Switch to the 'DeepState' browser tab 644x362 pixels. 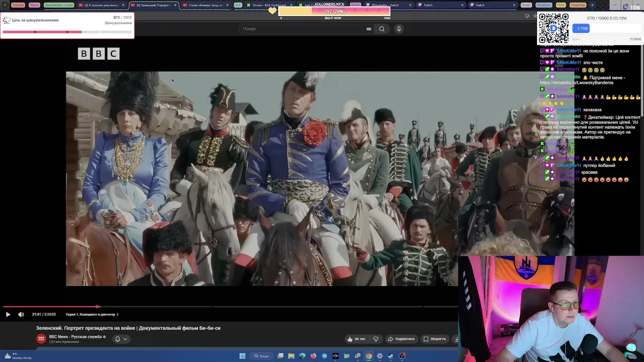pos(578,5)
